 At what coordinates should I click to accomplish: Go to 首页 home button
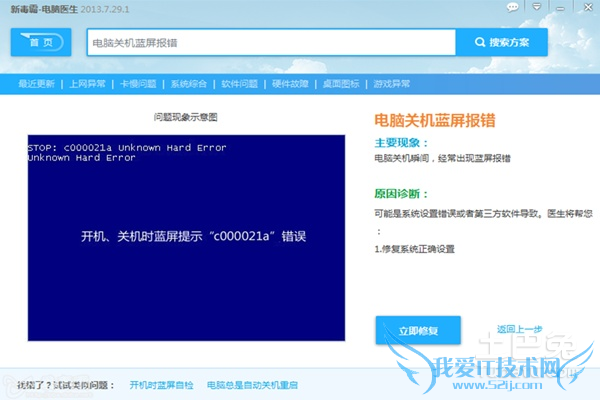click(41, 42)
